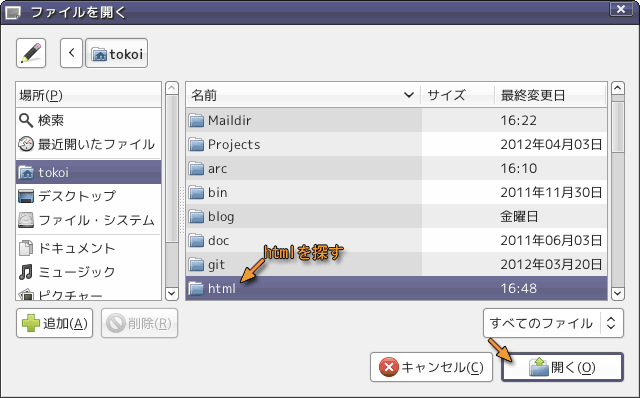Sort by the 最終変更日 column header
The width and height of the screenshot is (640, 398).
tap(550, 95)
